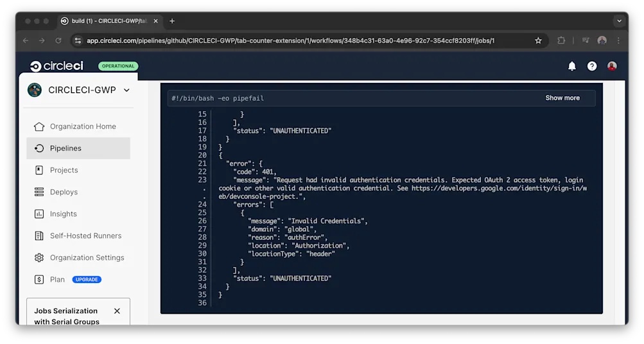Click the "Jobs Serialization with Serial Groups" heading
The image size is (644, 344).
click(67, 316)
